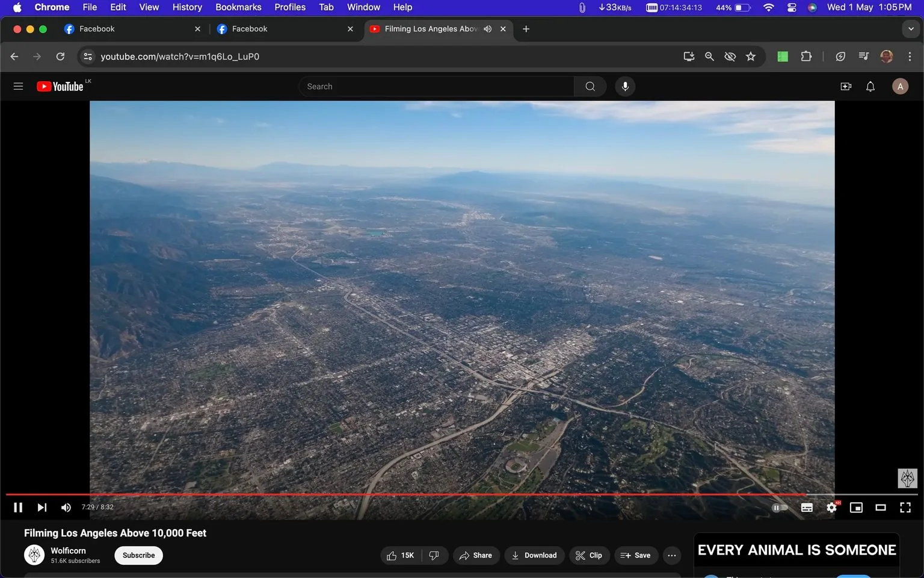Enter theater mode on the video player
The image size is (924, 578).
pos(881,507)
